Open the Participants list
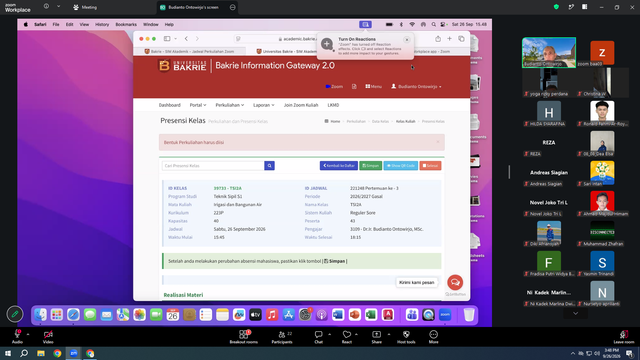Image resolution: width=640 pixels, height=360 pixels. [282, 337]
